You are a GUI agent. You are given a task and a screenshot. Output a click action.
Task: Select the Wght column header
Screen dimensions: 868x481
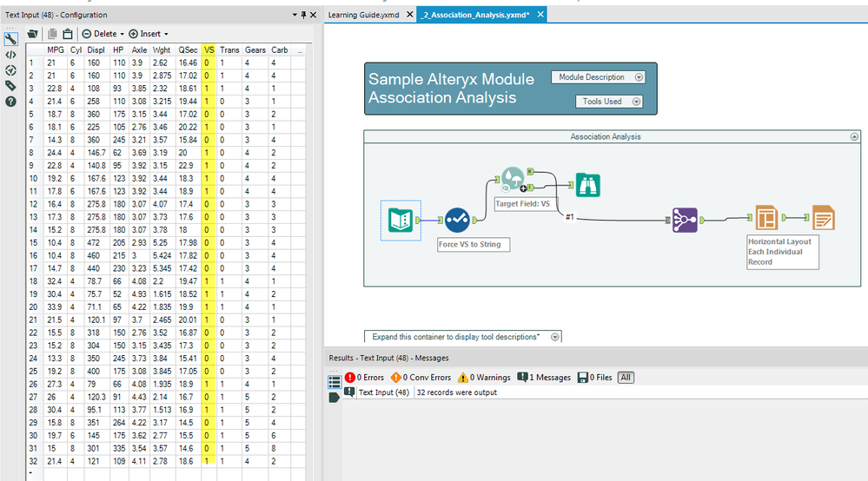point(162,50)
